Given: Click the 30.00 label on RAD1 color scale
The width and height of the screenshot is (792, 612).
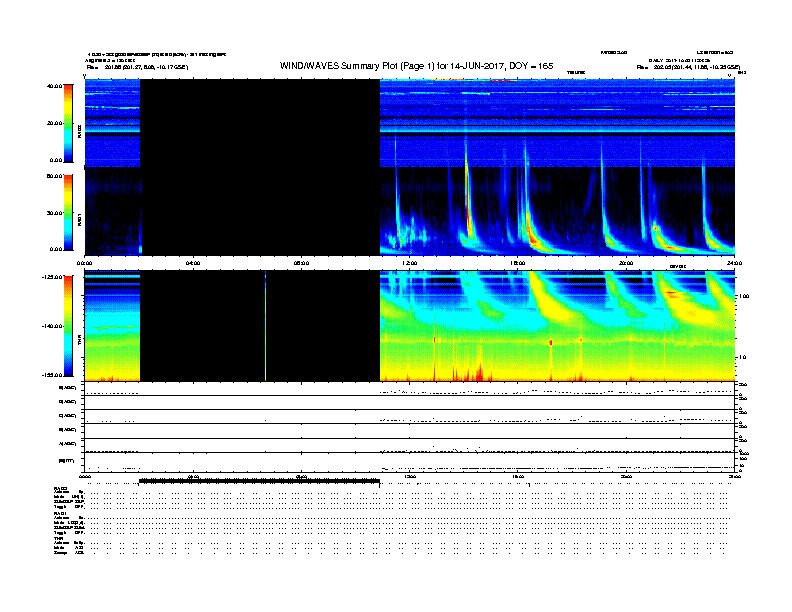Looking at the screenshot, I should pos(55,213).
